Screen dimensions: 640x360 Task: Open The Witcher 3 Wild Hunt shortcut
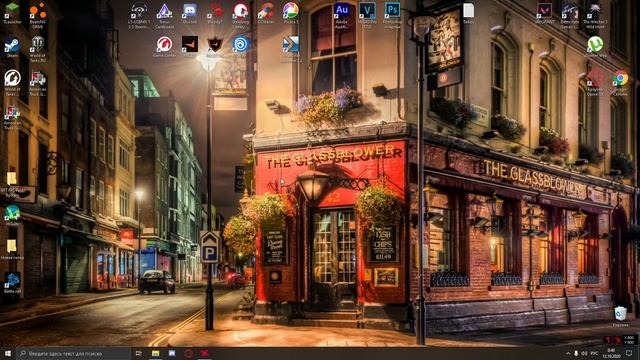coord(595,10)
